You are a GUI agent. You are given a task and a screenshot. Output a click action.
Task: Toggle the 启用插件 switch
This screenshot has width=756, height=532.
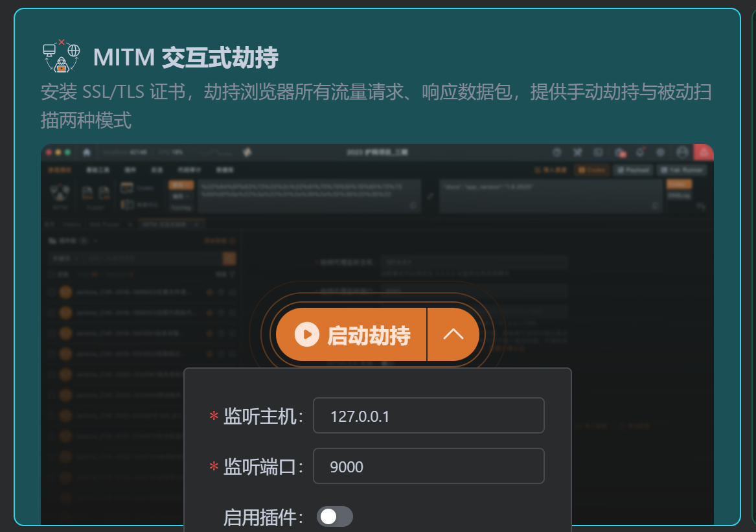click(334, 516)
